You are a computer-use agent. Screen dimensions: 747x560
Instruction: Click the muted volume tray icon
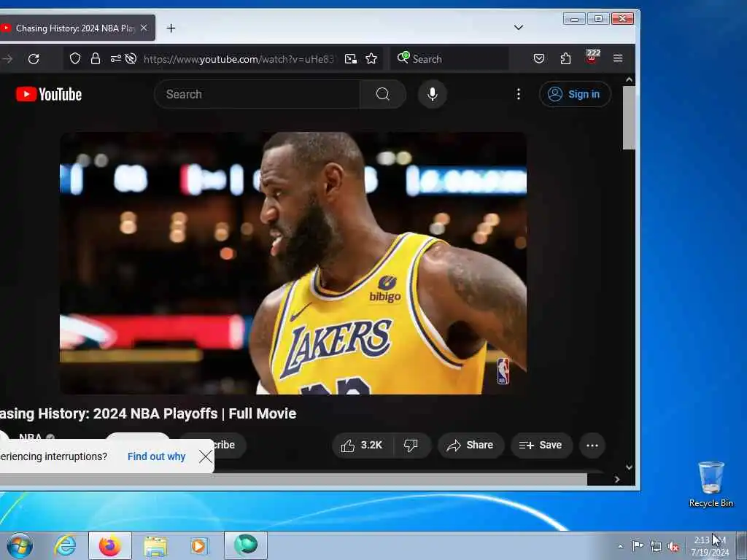tap(673, 547)
